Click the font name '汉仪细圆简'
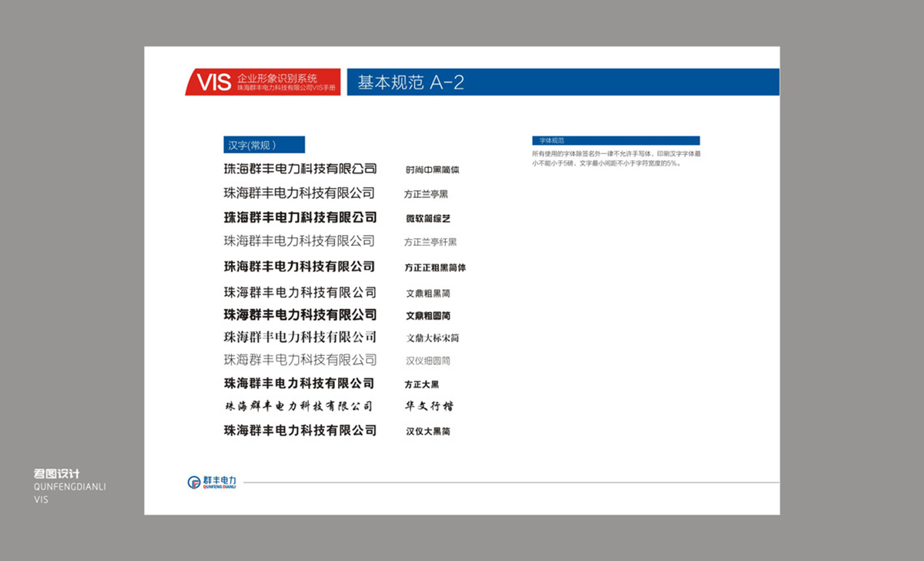The height and width of the screenshot is (561, 924). click(x=428, y=361)
